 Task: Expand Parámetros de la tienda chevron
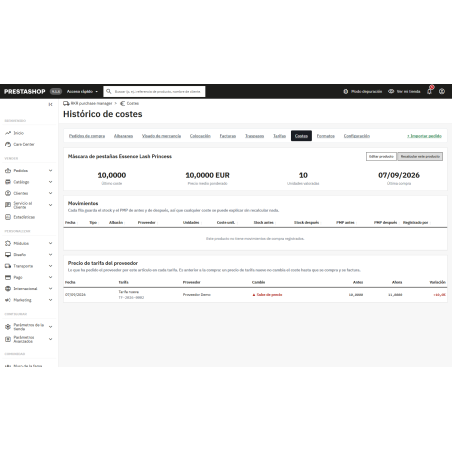pos(51,327)
